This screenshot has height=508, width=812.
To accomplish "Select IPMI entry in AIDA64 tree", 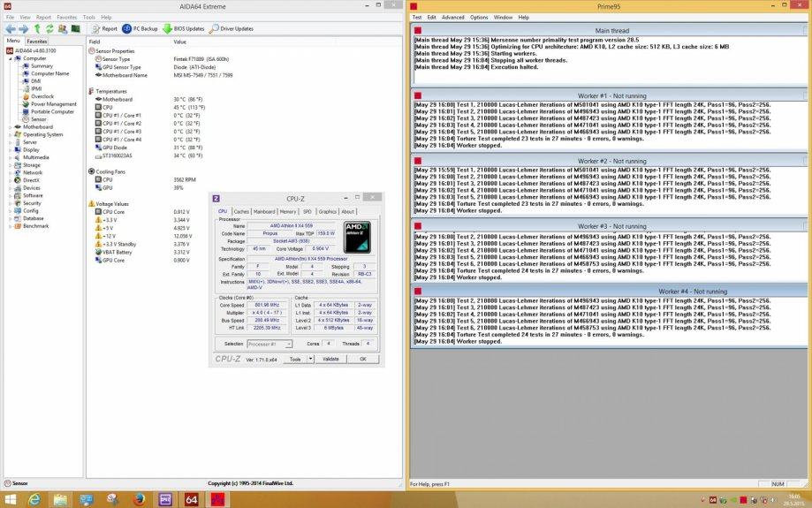I will [36, 89].
